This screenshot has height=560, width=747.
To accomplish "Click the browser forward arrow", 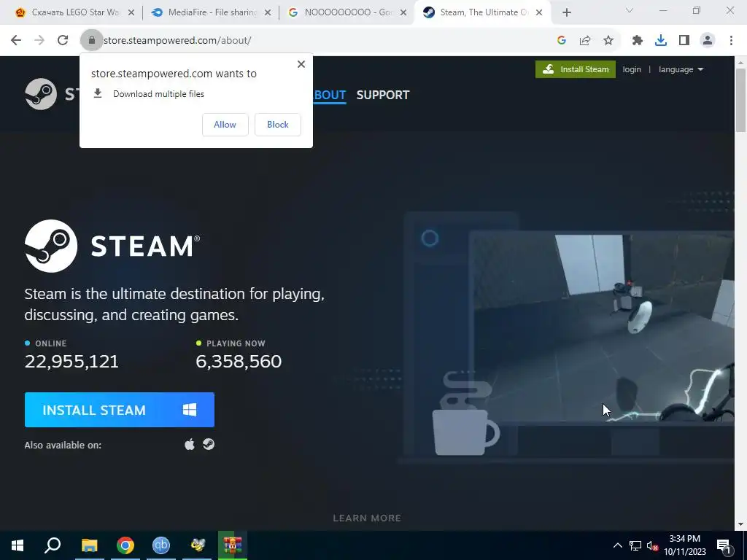I will coord(39,41).
